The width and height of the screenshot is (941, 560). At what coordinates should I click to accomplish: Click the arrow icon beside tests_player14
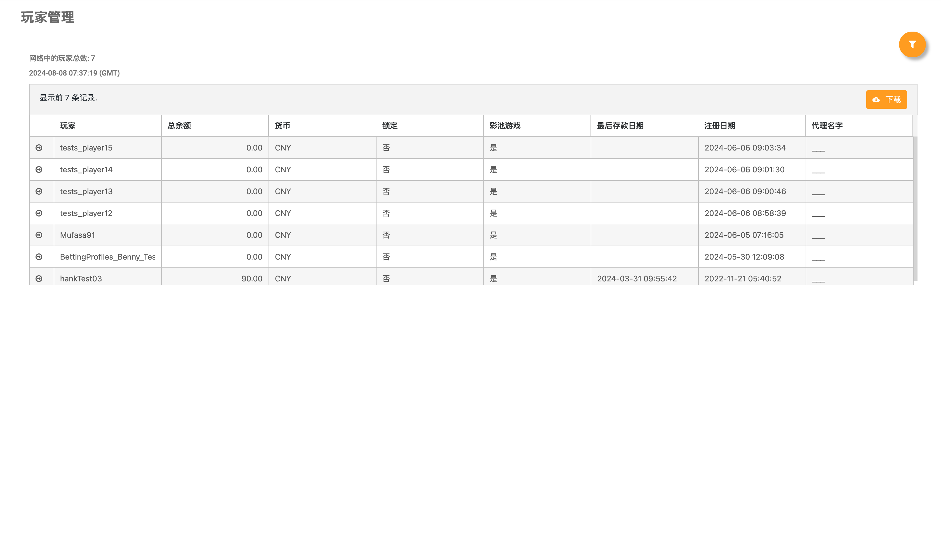click(x=39, y=170)
